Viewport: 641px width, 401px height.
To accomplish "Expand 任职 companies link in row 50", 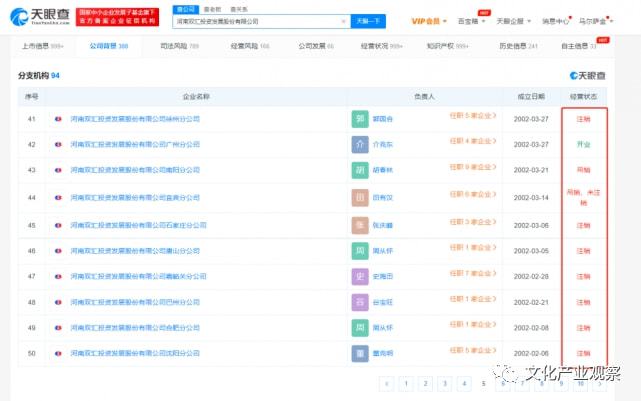I will [473, 350].
